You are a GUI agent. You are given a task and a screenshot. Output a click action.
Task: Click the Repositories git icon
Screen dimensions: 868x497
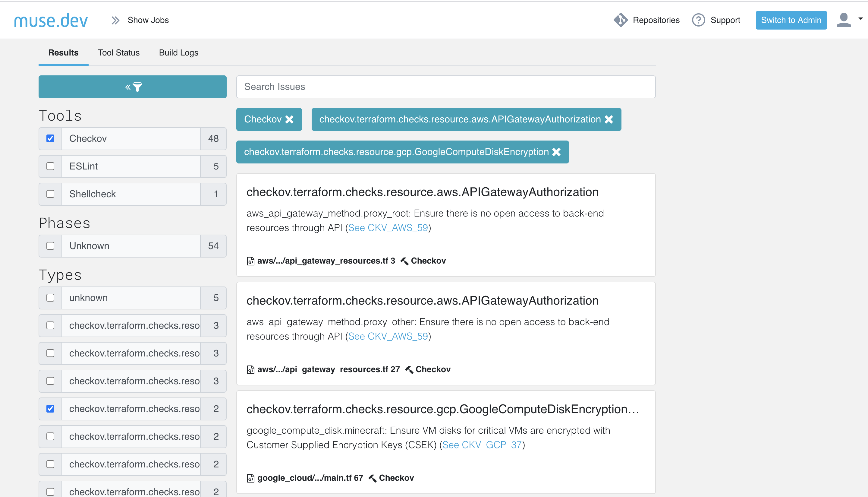(x=620, y=20)
